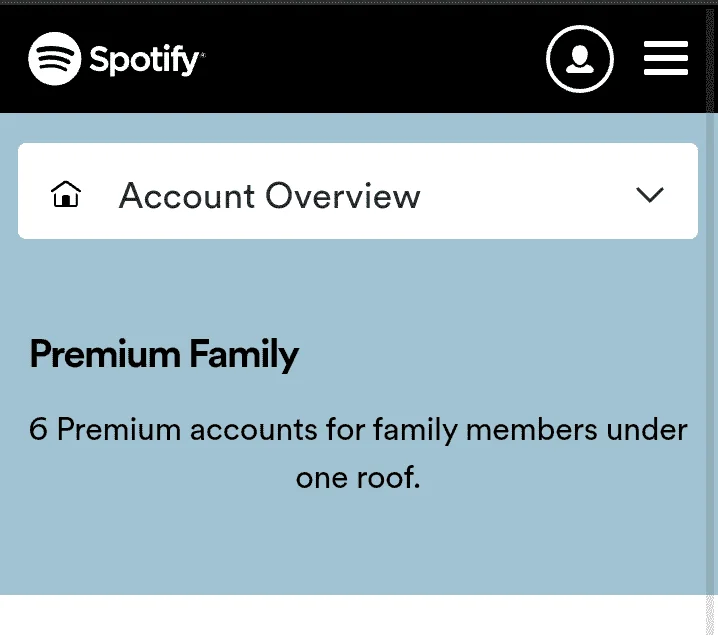Screen dimensions: 718x635
Task: Select the Account Overview label text
Action: tap(269, 195)
